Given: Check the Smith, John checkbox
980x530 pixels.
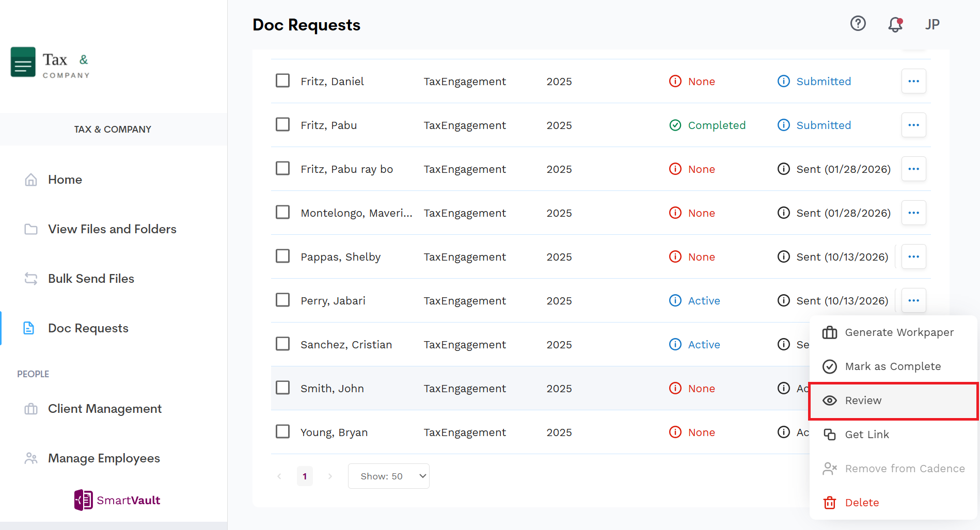Looking at the screenshot, I should coord(282,388).
